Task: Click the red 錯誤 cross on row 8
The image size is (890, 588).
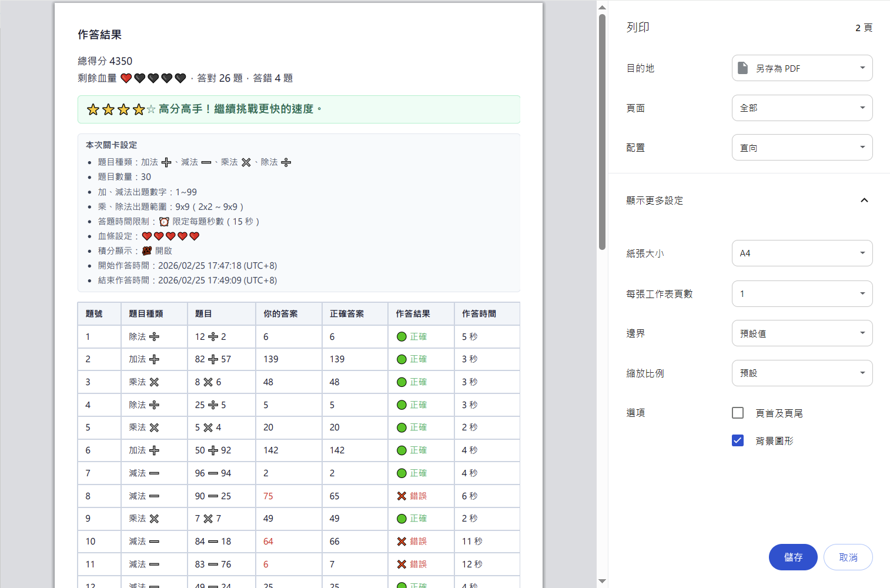Action: [x=403, y=496]
